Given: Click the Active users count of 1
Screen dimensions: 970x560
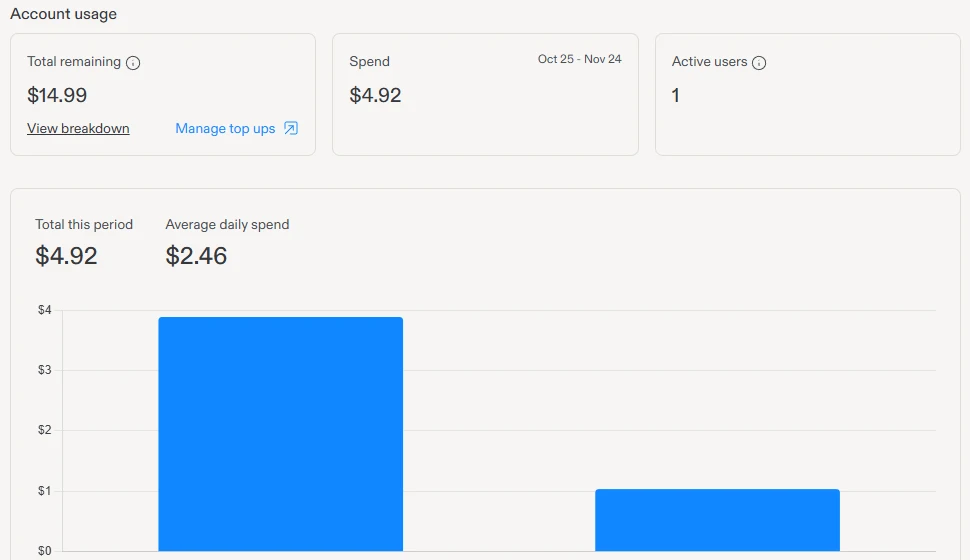Looking at the screenshot, I should [x=676, y=95].
